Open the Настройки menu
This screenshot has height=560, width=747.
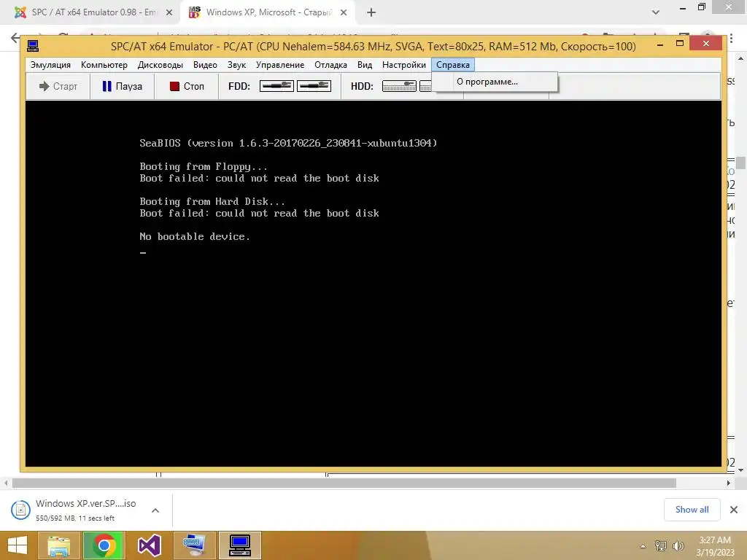[x=404, y=65]
